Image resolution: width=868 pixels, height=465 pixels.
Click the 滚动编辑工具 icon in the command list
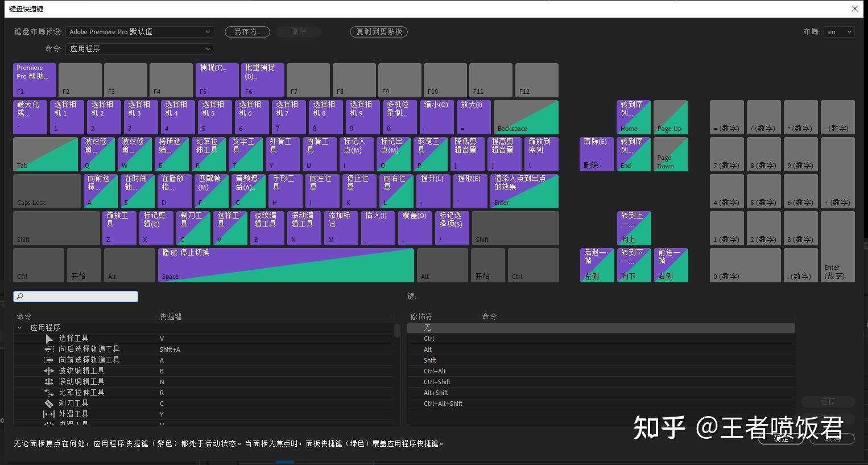pyautogui.click(x=49, y=382)
